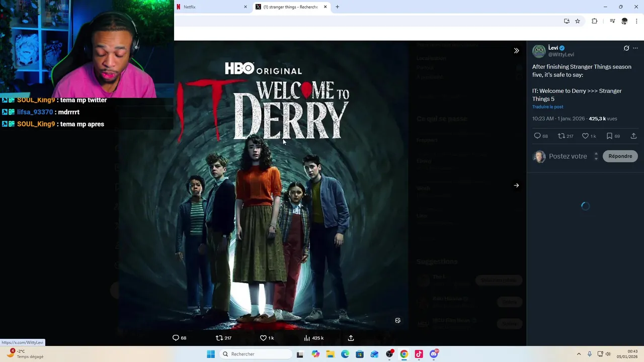This screenshot has height=362, width=644.
Task: Open Windows Start button
Action: pyautogui.click(x=211, y=354)
